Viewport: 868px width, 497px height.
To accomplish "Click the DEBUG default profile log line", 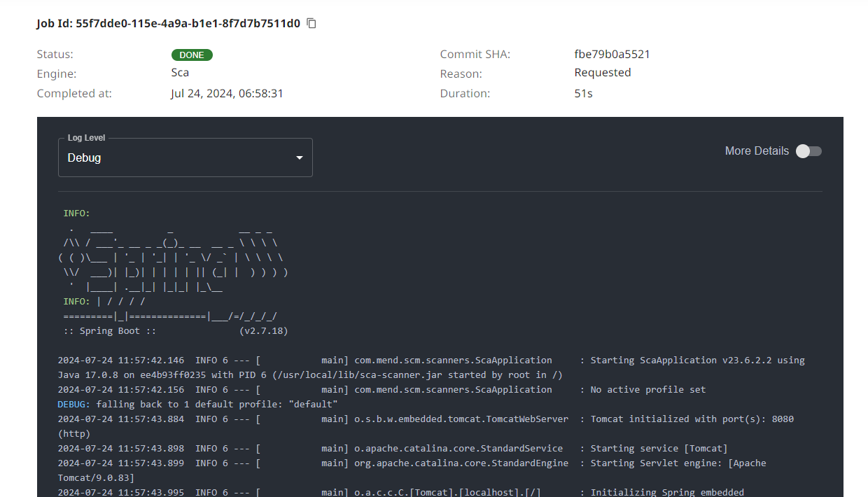I will click(x=197, y=405).
